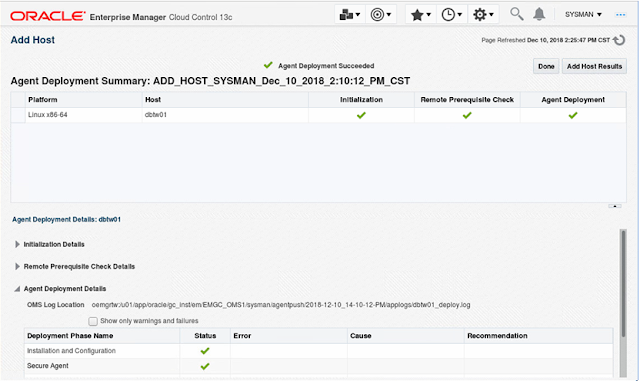Open the Enterprise menu icon
Screen dimensions: 640x381
click(x=349, y=15)
